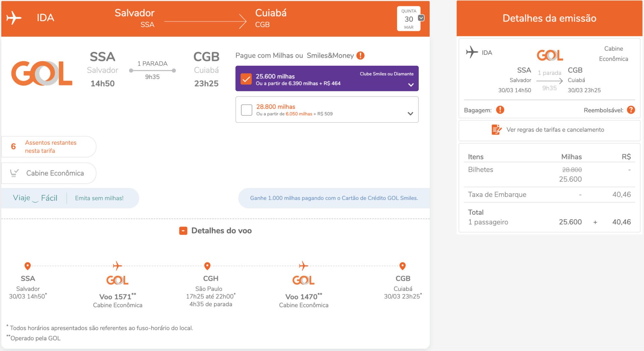Click the Taxa de Embarque 40,46 value
The image size is (644, 351).
(622, 195)
